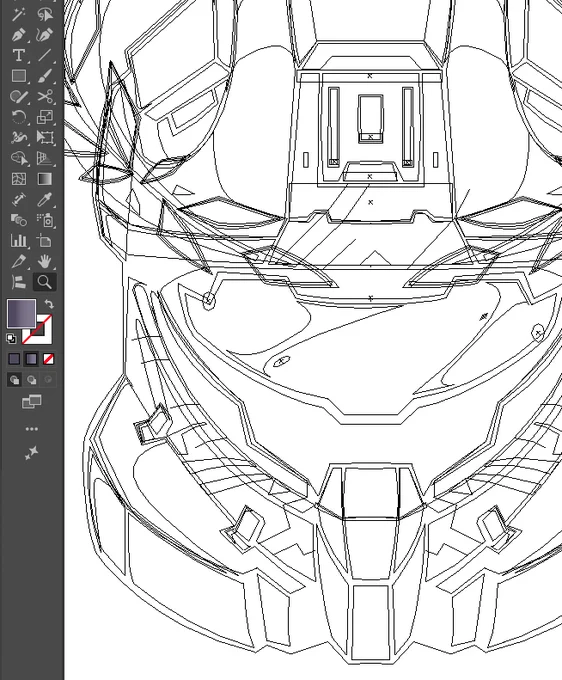This screenshot has width=562, height=680.
Task: Select the Shaper pencil-and-circle tool
Action: pos(19,96)
